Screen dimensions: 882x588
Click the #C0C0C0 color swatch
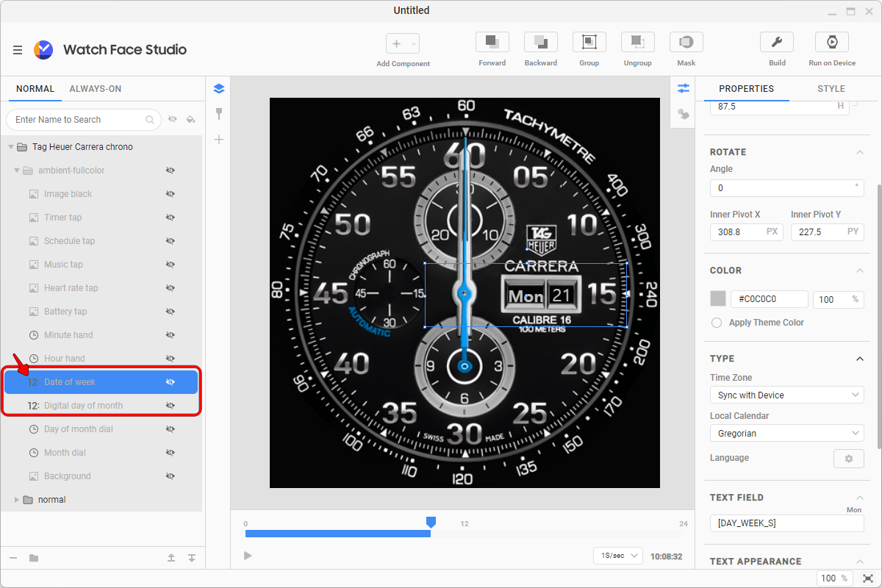[718, 298]
